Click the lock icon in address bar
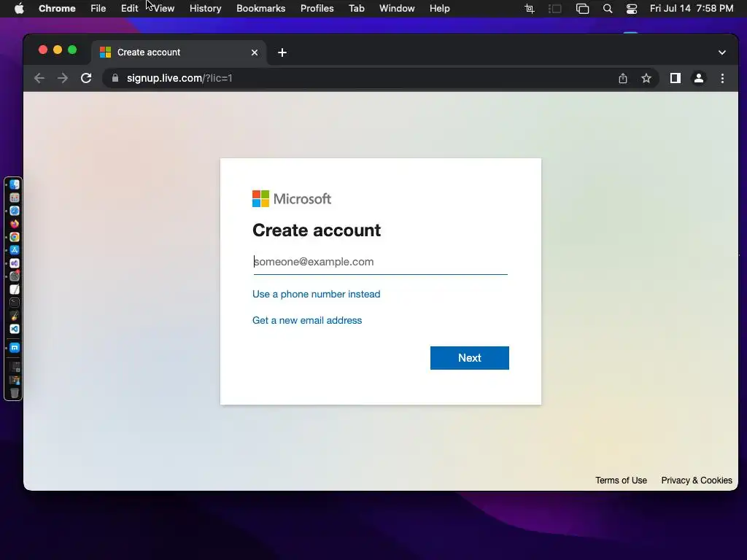The height and width of the screenshot is (560, 747). click(115, 78)
